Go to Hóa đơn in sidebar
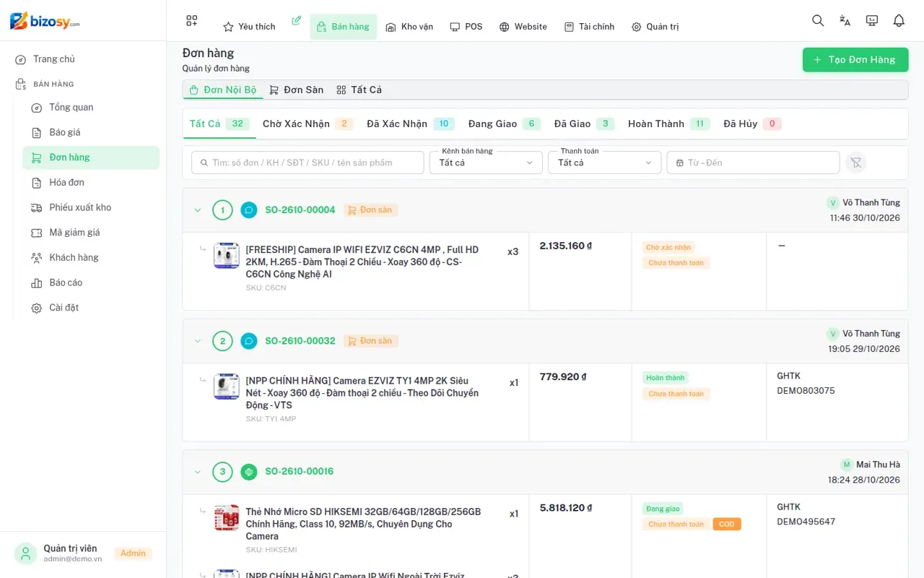Screen dimensions: 924x578 91,183
